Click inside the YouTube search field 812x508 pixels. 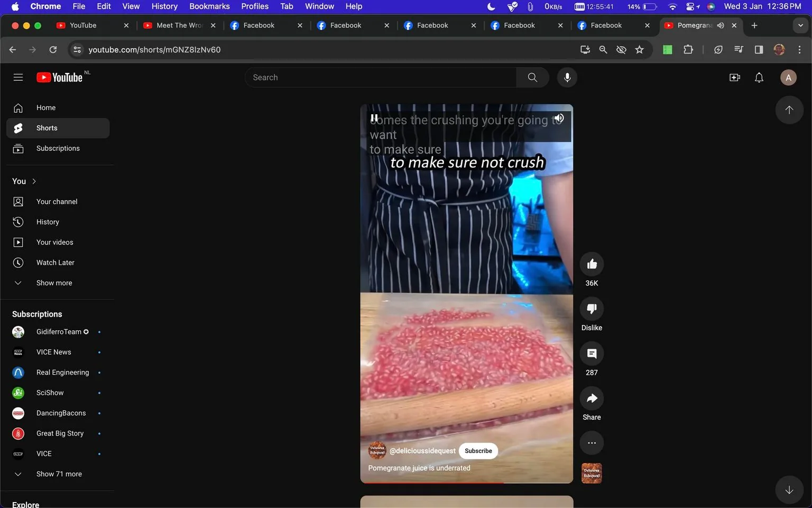pyautogui.click(x=381, y=77)
